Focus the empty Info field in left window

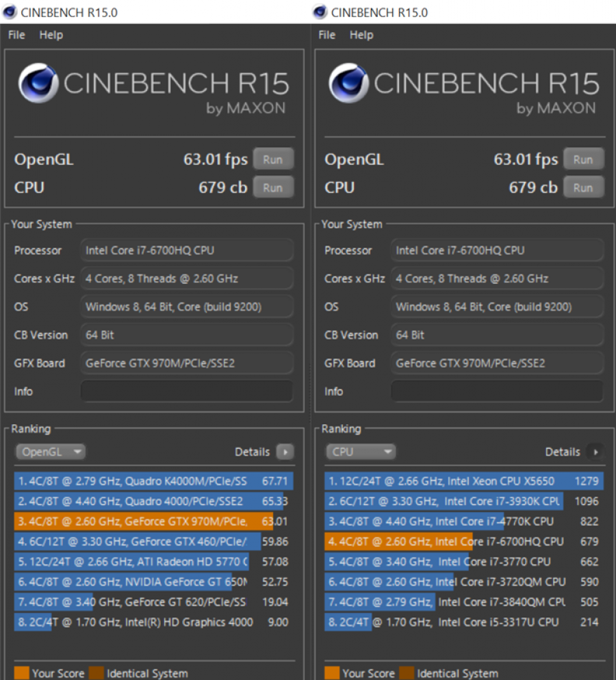click(187, 391)
